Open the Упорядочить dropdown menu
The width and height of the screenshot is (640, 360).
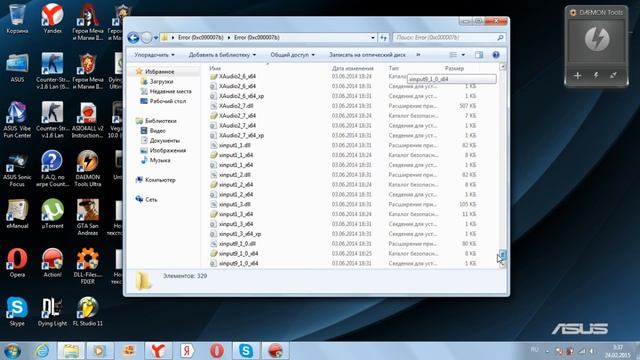[x=154, y=55]
